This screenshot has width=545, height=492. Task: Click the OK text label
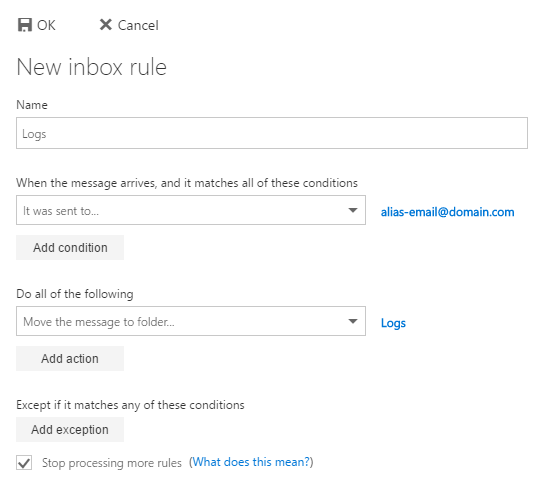pyautogui.click(x=46, y=25)
